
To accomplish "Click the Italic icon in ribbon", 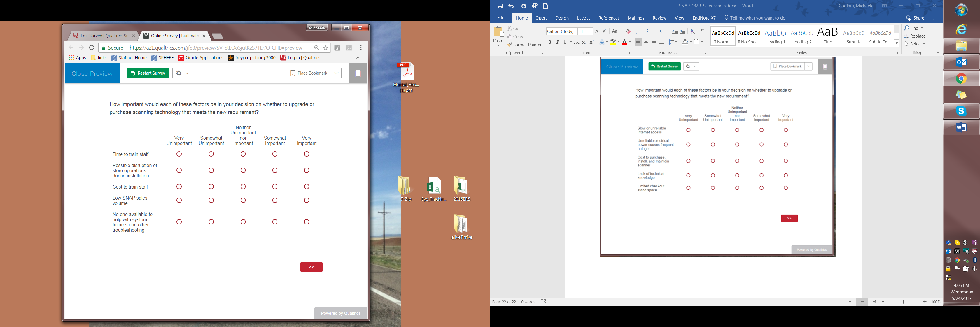I will (x=557, y=42).
